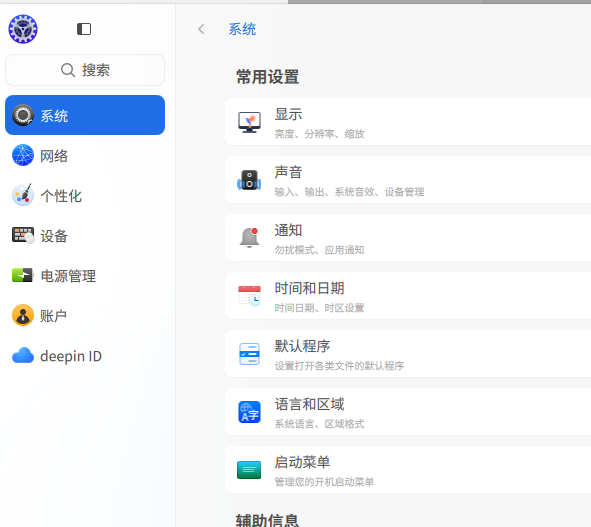Open the 通知 bell icon
This screenshot has height=527, width=591.
coord(250,237)
